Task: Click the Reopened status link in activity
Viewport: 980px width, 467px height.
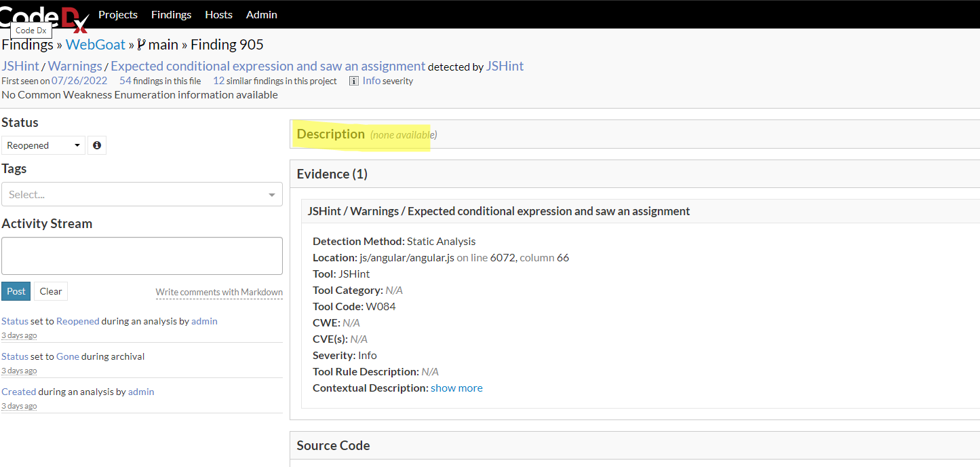Action: click(77, 321)
